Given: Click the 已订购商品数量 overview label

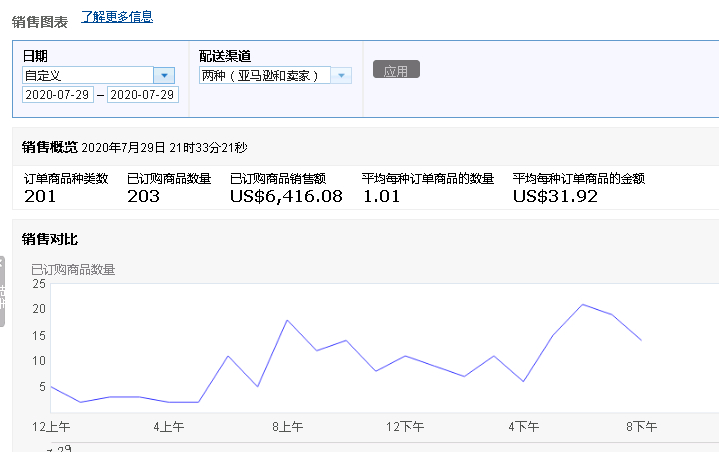Looking at the screenshot, I should [x=169, y=178].
